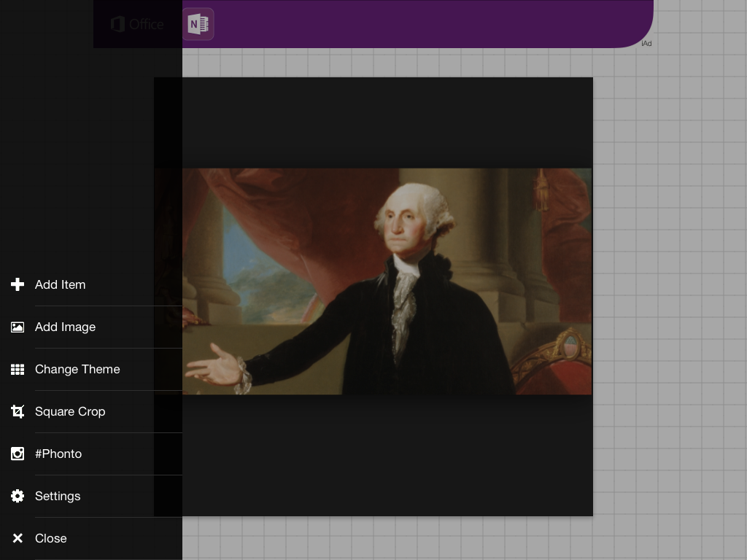Open the #Phonto menu entry

pyautogui.click(x=91, y=454)
